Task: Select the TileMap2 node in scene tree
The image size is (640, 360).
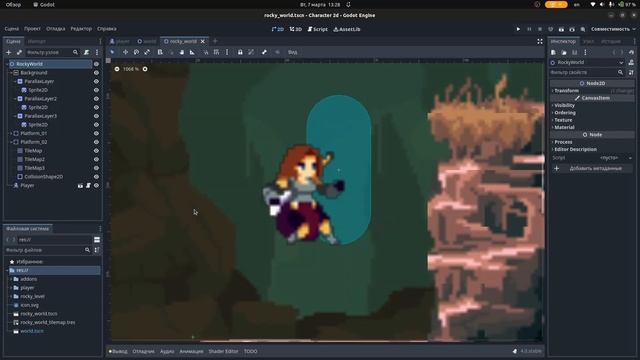Action: [34, 160]
